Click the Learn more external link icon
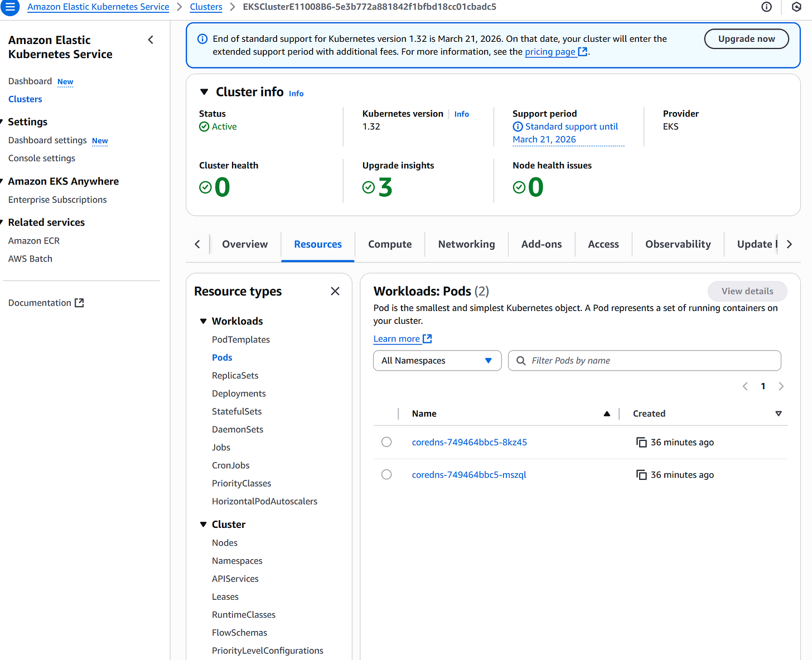The image size is (812, 660). pyautogui.click(x=427, y=338)
